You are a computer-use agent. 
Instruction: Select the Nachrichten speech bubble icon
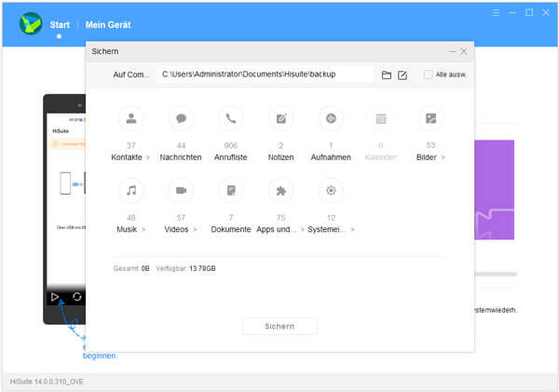(181, 118)
